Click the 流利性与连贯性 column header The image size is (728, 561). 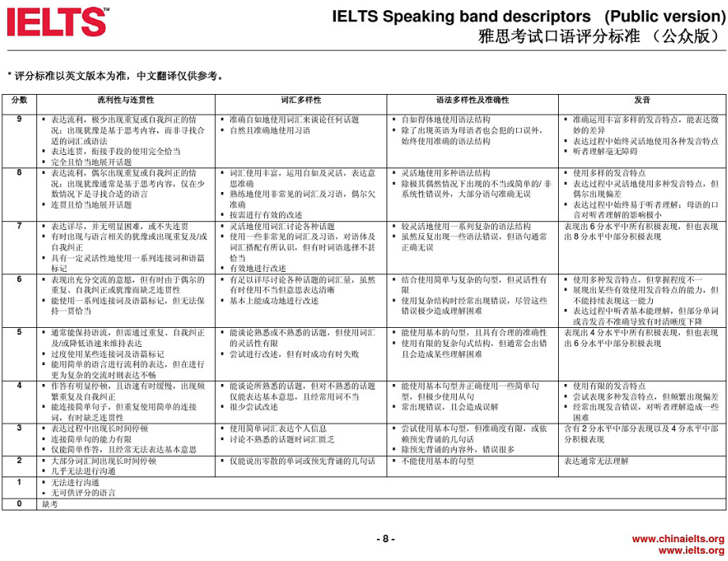point(125,101)
